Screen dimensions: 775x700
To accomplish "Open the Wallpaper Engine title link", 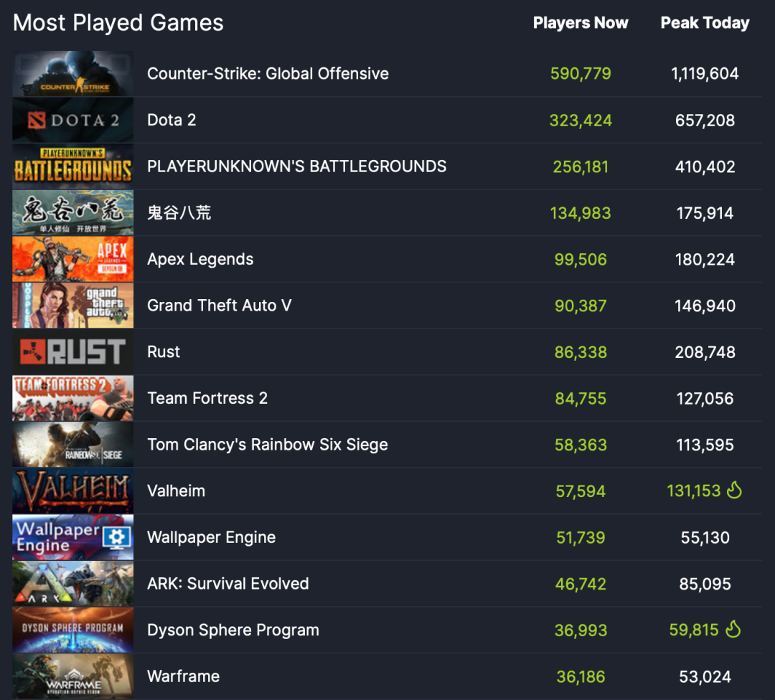I will click(212, 537).
